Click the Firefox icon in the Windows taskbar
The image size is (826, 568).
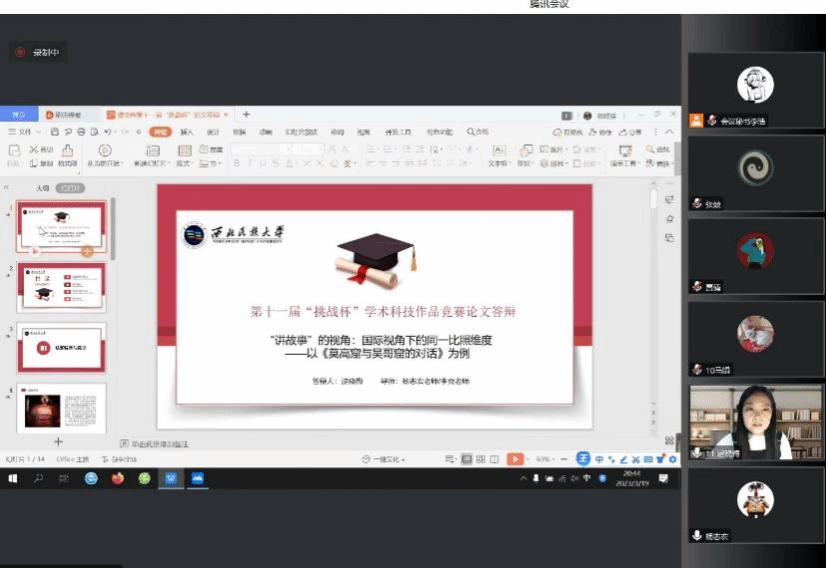(x=118, y=479)
